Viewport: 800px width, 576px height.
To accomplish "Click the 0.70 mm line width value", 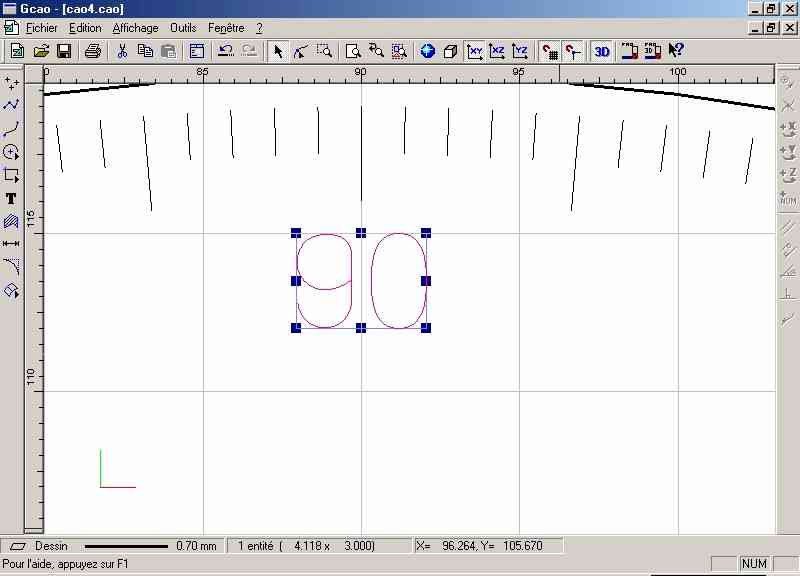I will pyautogui.click(x=196, y=546).
